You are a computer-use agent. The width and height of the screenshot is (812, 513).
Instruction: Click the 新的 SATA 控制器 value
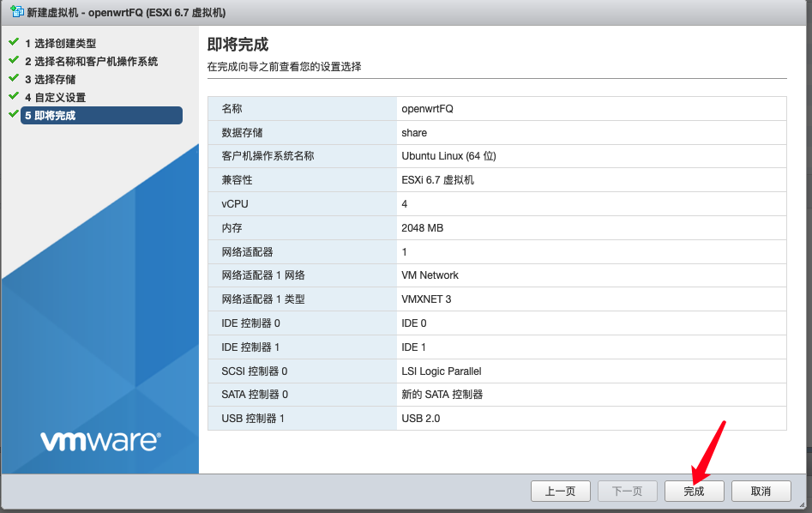(x=442, y=395)
